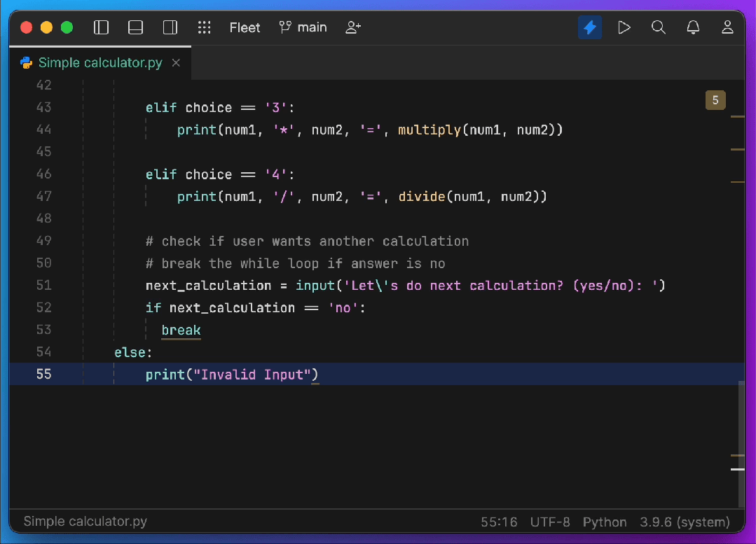Click the next_calculation variable on line 51
The width and height of the screenshot is (756, 544).
point(209,286)
